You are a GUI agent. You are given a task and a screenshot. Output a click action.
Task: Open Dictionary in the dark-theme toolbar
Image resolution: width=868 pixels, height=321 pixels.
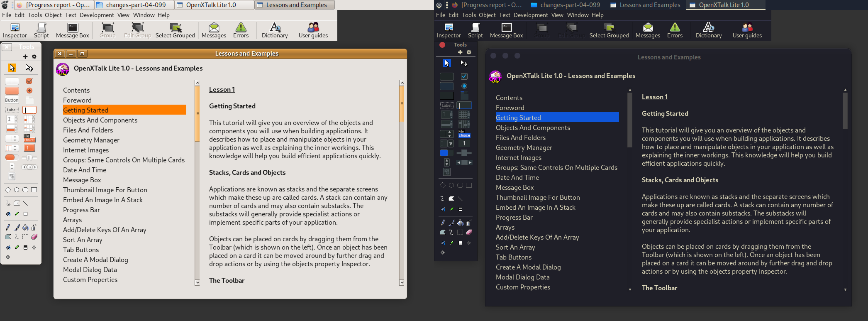pos(709,30)
